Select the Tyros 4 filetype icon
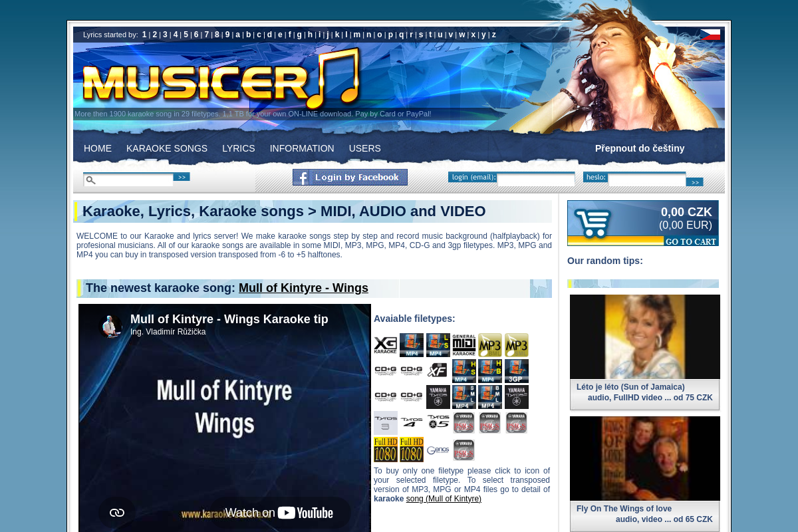The width and height of the screenshot is (798, 532). (x=412, y=423)
